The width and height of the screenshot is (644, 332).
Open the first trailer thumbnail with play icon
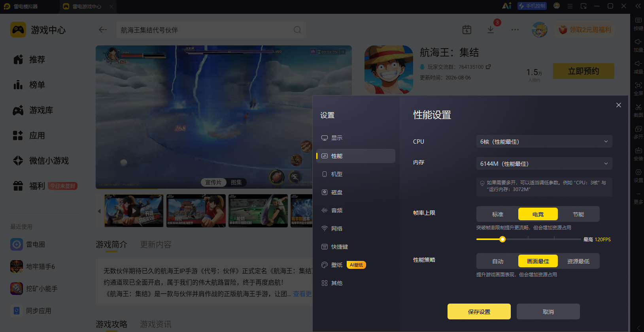pos(134,211)
